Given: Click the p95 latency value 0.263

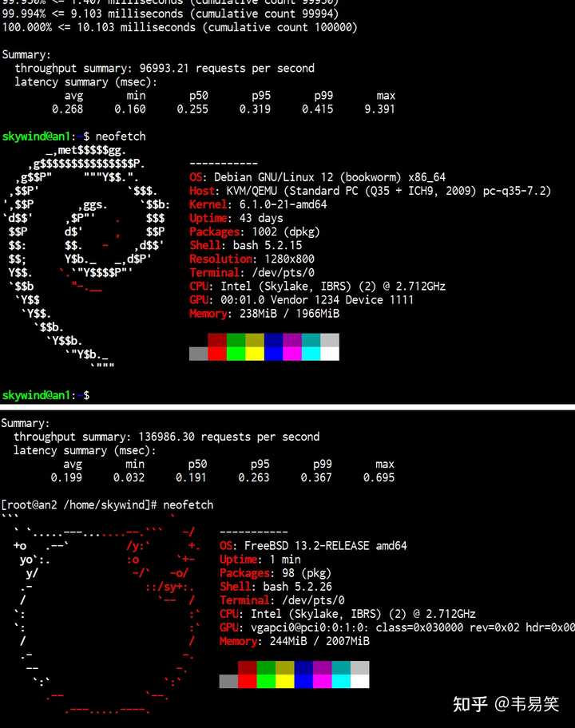Looking at the screenshot, I should point(254,477).
